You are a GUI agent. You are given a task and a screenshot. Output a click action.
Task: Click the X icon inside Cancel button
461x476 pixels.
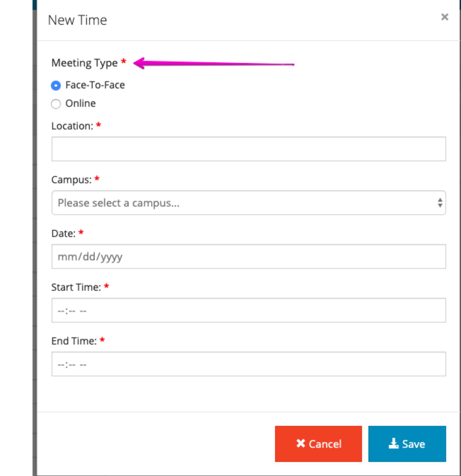[x=301, y=443]
